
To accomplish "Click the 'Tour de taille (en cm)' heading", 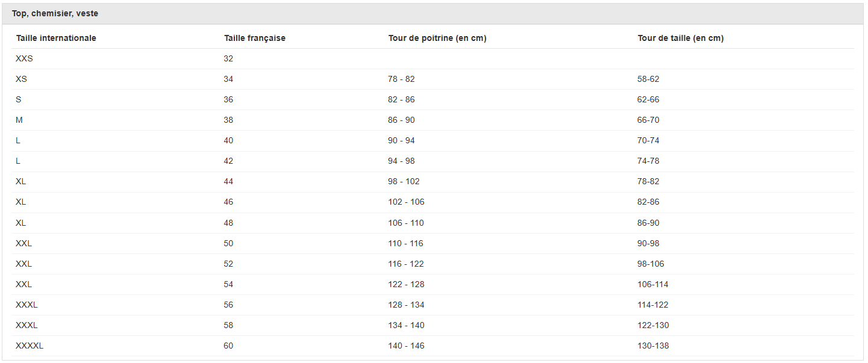I will [x=681, y=38].
